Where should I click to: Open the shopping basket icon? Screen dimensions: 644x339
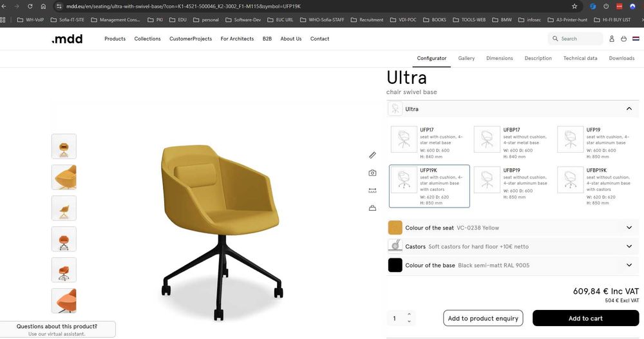click(x=623, y=39)
